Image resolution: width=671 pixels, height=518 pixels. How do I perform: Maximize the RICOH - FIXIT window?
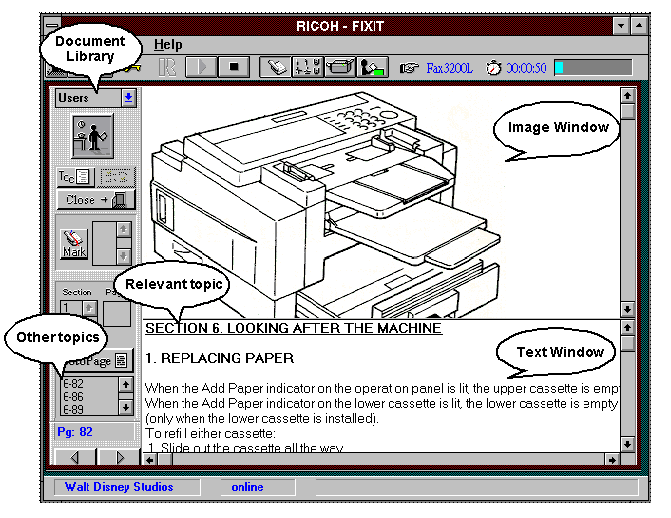coord(639,26)
